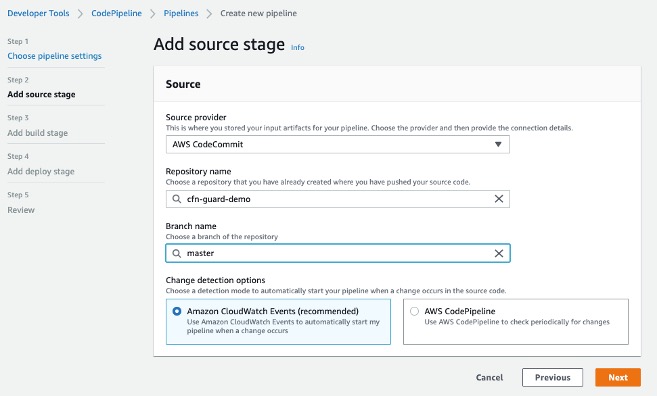Open Choose pipeline settings step
The height and width of the screenshot is (396, 657).
(54, 56)
